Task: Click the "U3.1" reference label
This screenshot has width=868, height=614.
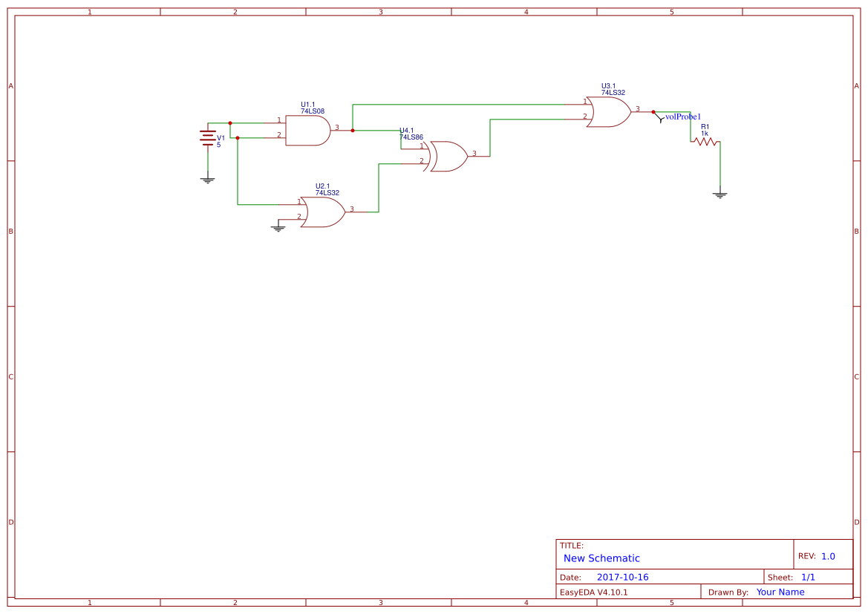Action: click(608, 86)
